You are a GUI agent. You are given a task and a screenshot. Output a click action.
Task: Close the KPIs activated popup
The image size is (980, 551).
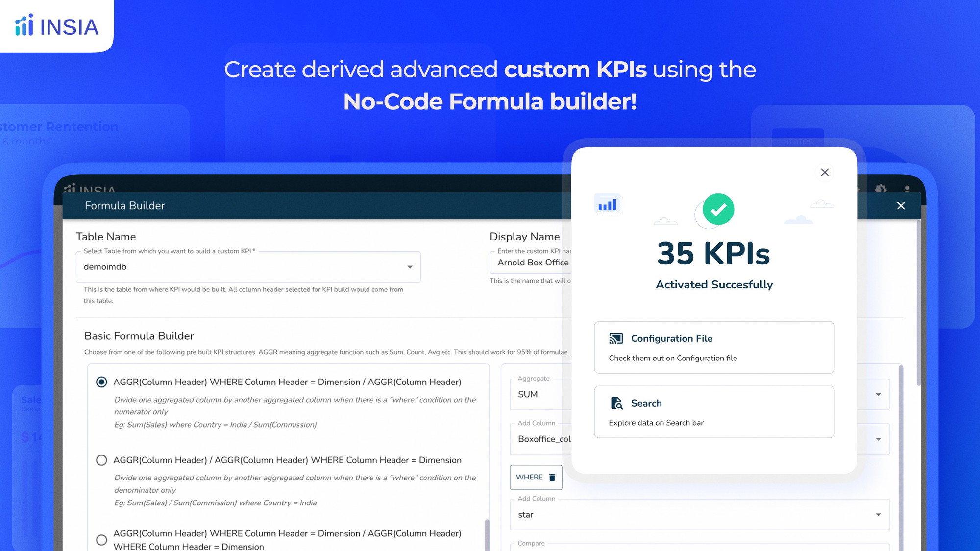tap(825, 172)
